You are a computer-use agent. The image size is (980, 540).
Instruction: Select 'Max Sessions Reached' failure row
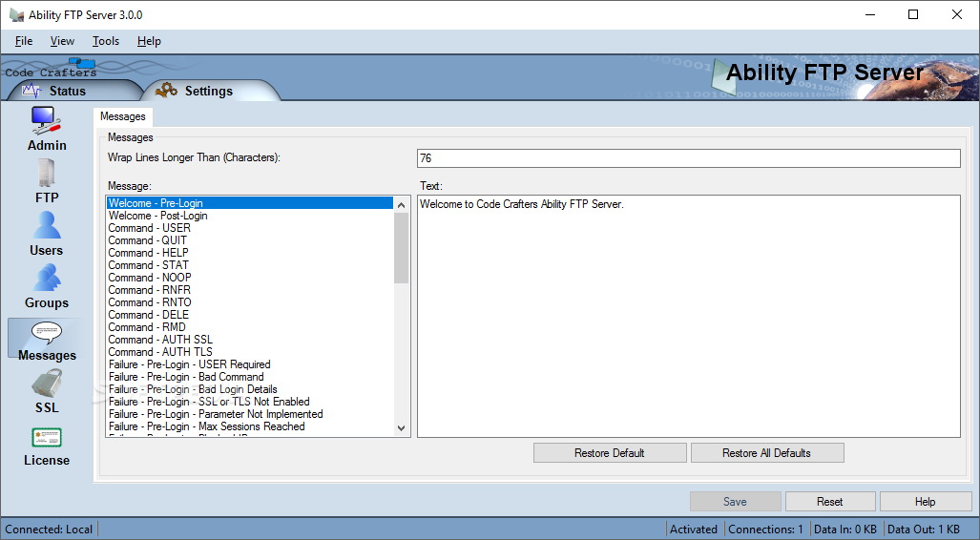[250, 426]
